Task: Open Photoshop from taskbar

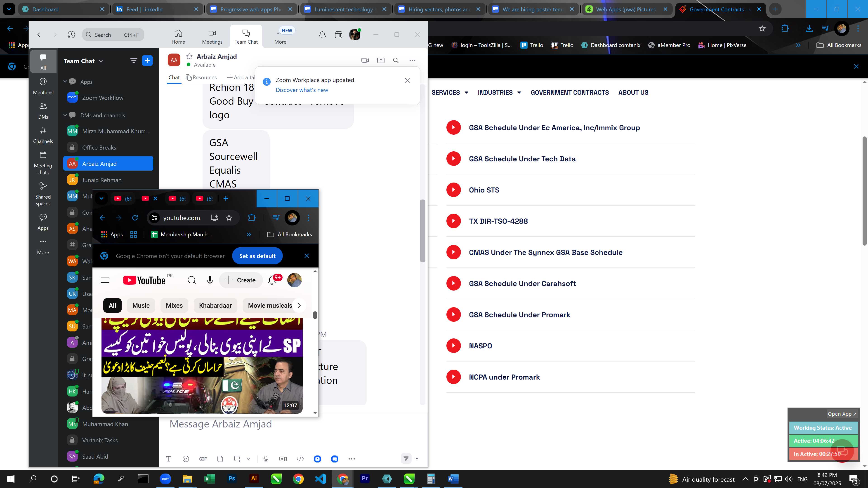Action: coord(231,479)
